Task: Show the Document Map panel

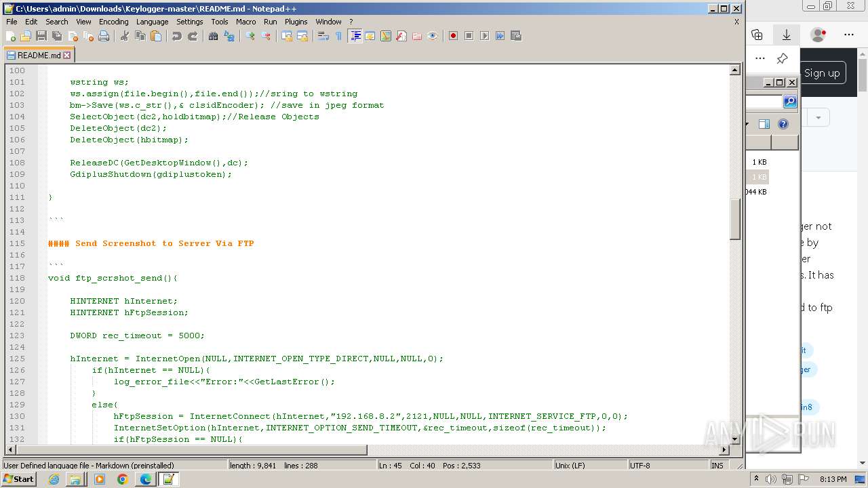Action: 386,36
